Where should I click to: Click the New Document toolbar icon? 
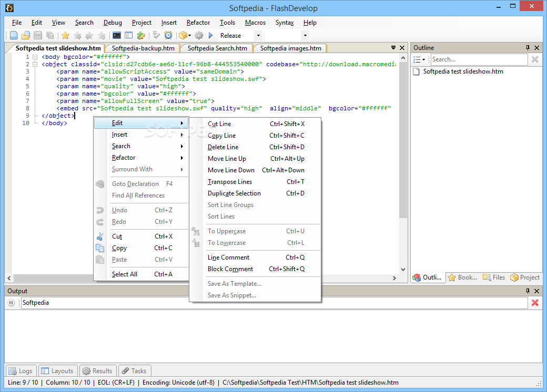[14, 35]
